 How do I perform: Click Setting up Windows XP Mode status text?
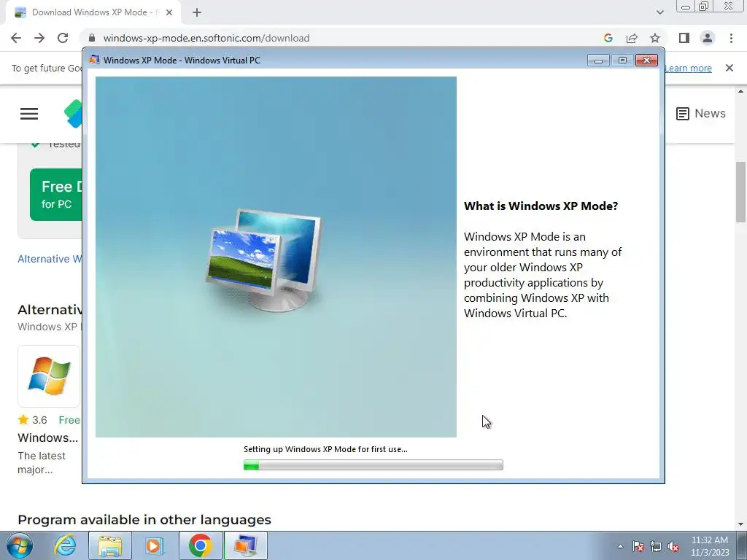pos(325,449)
